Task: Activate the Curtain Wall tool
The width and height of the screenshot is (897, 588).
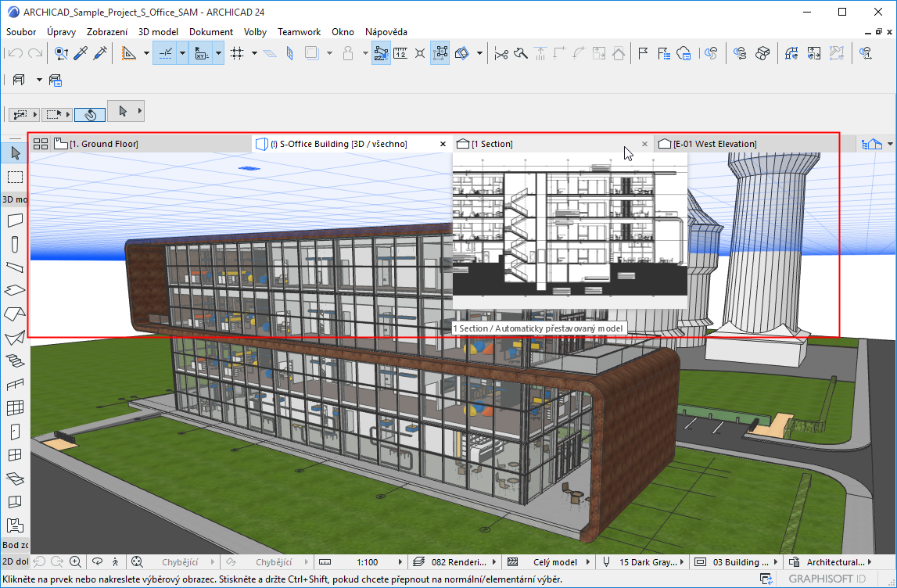Action: tap(16, 408)
